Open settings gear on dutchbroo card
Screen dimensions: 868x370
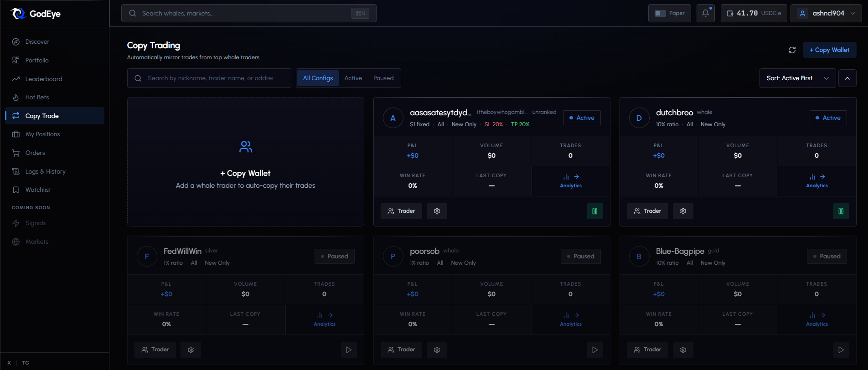[683, 211]
